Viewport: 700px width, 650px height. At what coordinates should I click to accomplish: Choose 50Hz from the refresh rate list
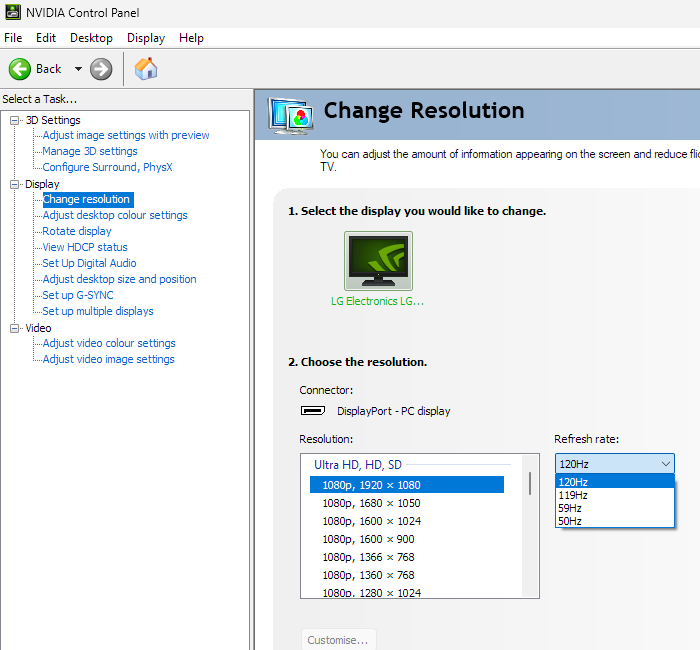[615, 521]
